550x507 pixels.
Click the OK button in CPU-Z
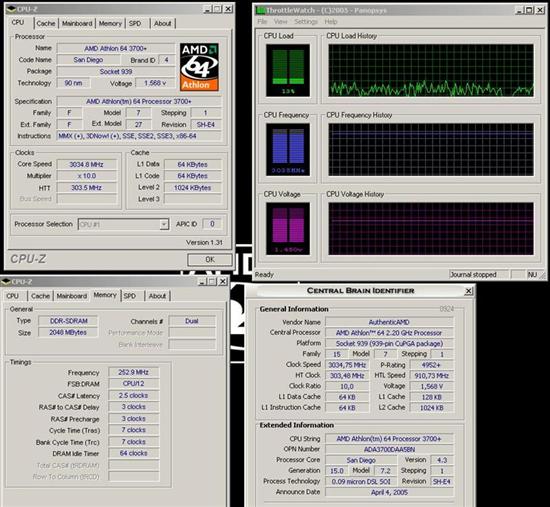tap(210, 260)
